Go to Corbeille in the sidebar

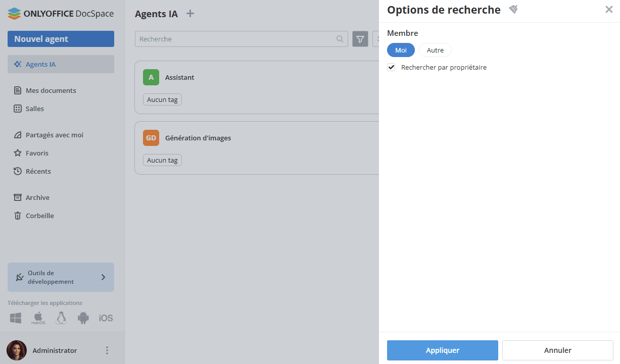click(39, 216)
